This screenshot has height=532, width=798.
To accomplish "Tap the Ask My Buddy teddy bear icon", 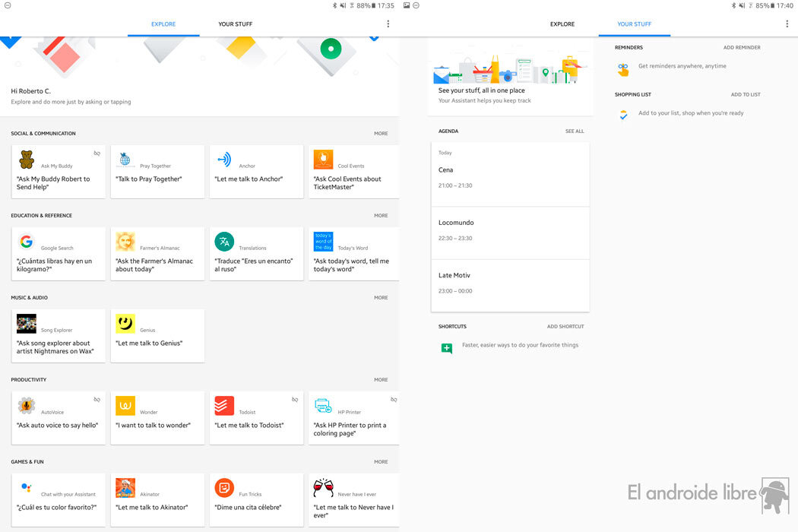I will point(27,160).
